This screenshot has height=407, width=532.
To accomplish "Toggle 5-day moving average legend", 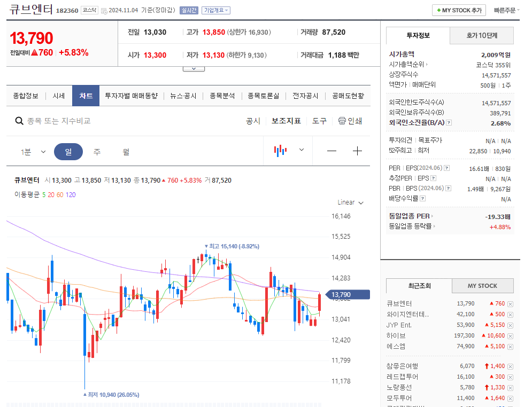I will click(x=44, y=194).
